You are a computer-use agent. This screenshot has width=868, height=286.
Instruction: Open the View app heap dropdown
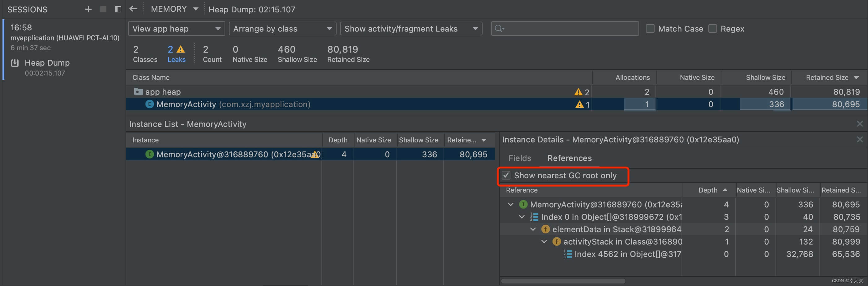tap(176, 29)
